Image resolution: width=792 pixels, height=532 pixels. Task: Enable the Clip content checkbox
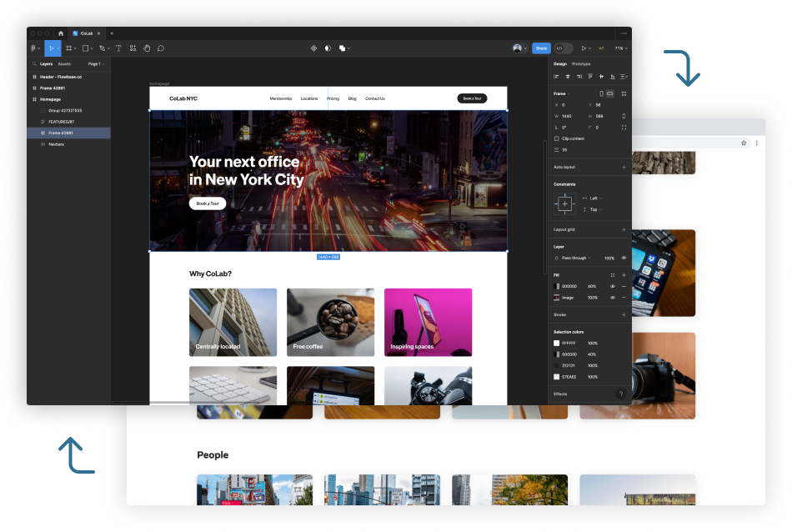(557, 138)
